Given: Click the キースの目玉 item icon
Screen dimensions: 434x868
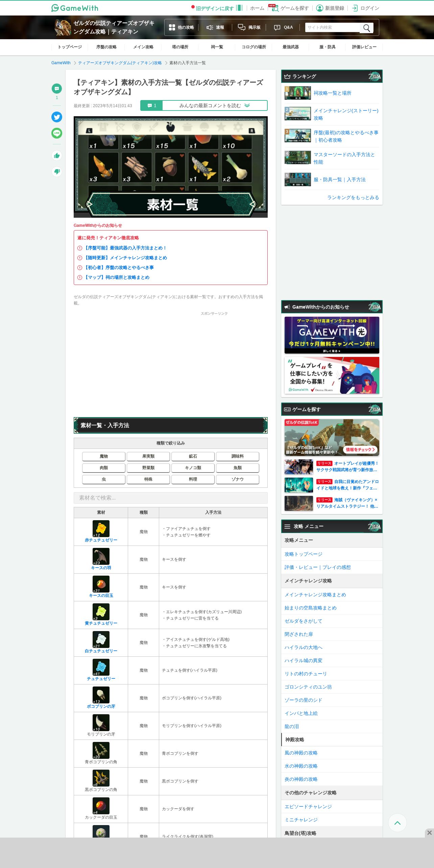Looking at the screenshot, I should click(x=101, y=584).
